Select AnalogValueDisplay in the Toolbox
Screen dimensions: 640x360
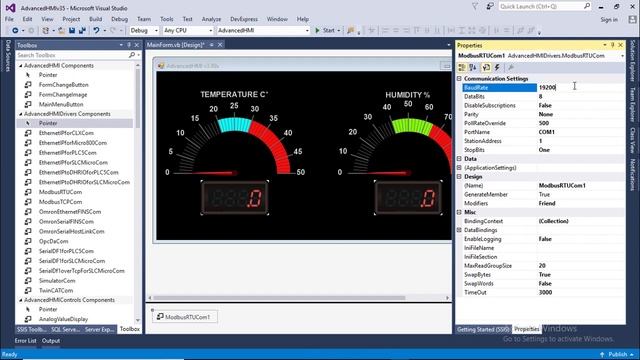click(63, 319)
